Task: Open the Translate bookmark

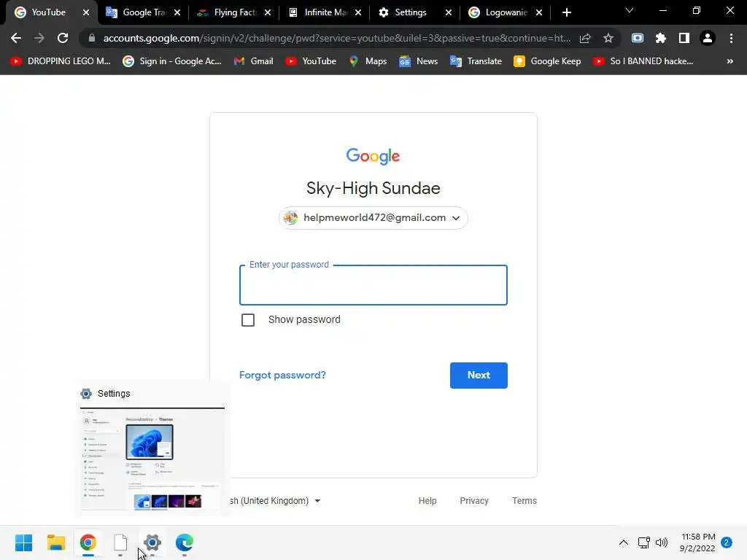Action: (x=476, y=61)
